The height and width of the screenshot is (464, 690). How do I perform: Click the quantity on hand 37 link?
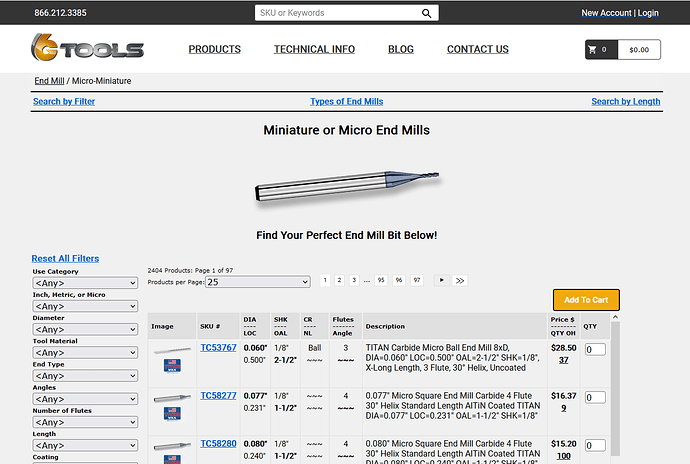563,360
